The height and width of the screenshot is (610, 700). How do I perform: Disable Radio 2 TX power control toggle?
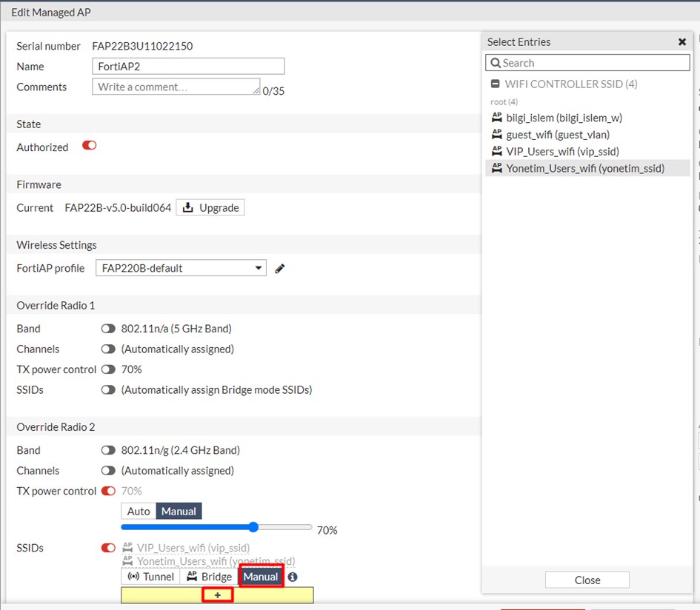[x=108, y=491]
